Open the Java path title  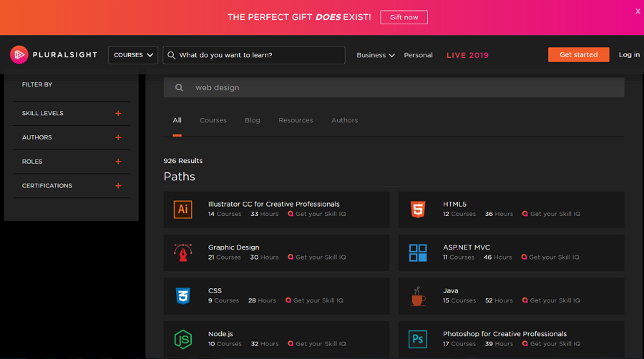(451, 290)
